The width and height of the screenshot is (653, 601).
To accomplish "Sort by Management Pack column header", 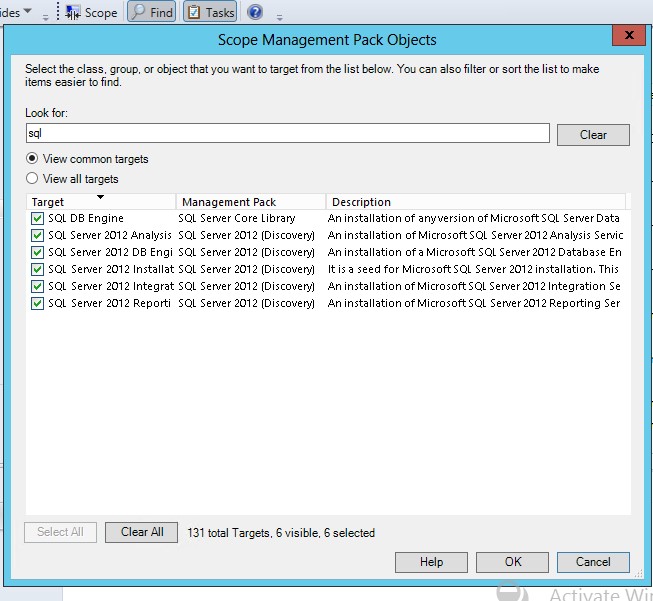I will tap(251, 202).
